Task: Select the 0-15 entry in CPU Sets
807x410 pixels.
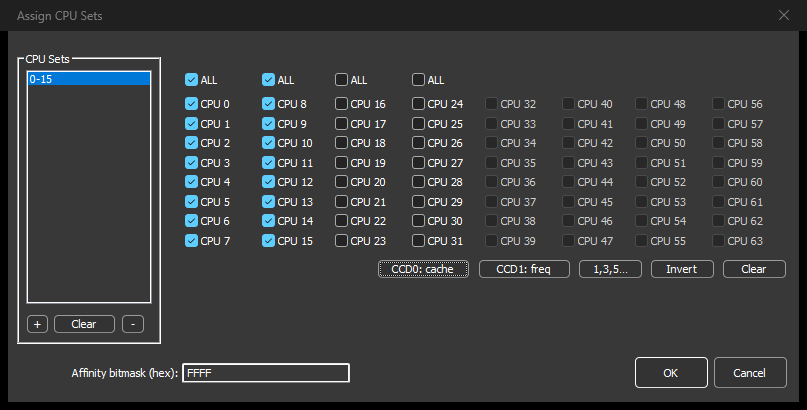Action: 89,79
